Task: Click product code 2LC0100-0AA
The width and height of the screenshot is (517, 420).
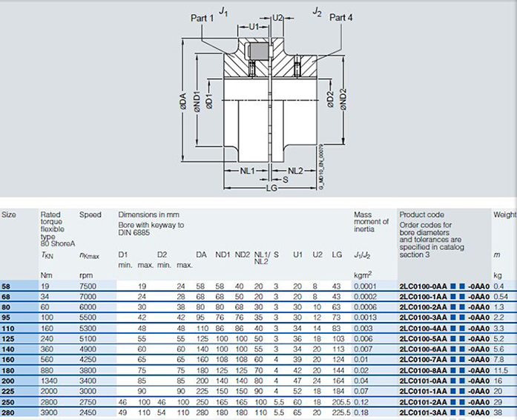Action: (x=424, y=286)
